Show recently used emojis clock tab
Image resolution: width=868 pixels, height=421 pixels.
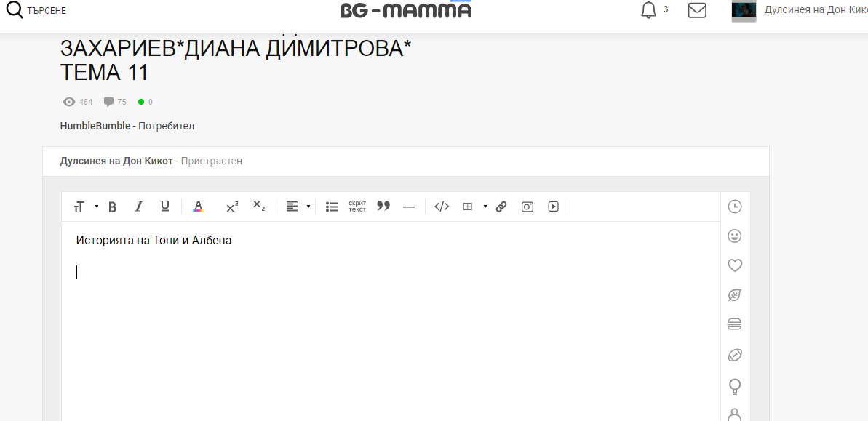point(735,207)
